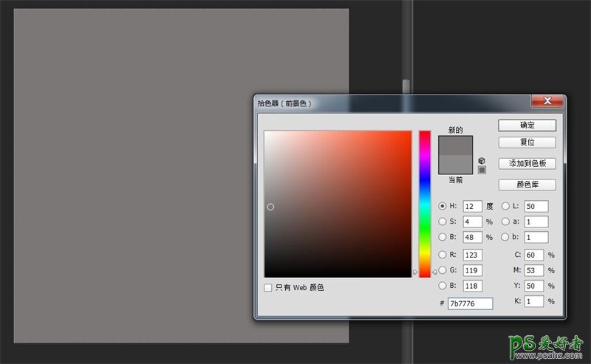The width and height of the screenshot is (591, 364).
Task: Click the web-safe color square icon
Action: [482, 170]
